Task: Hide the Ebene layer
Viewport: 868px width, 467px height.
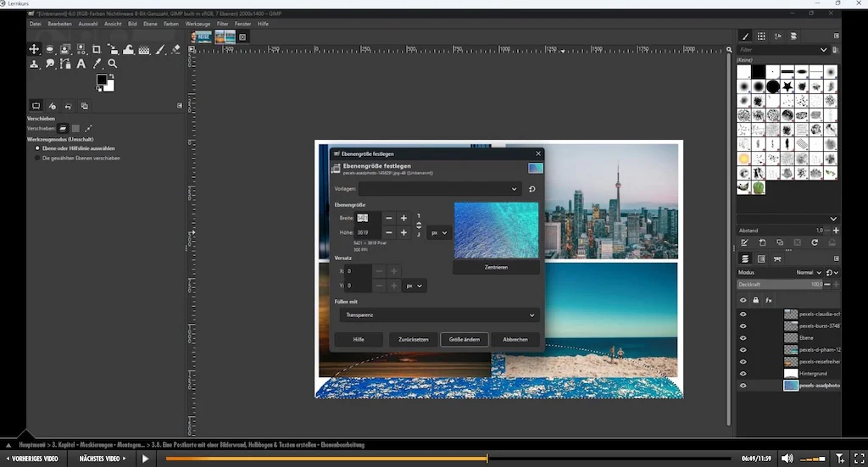Action: [743, 338]
